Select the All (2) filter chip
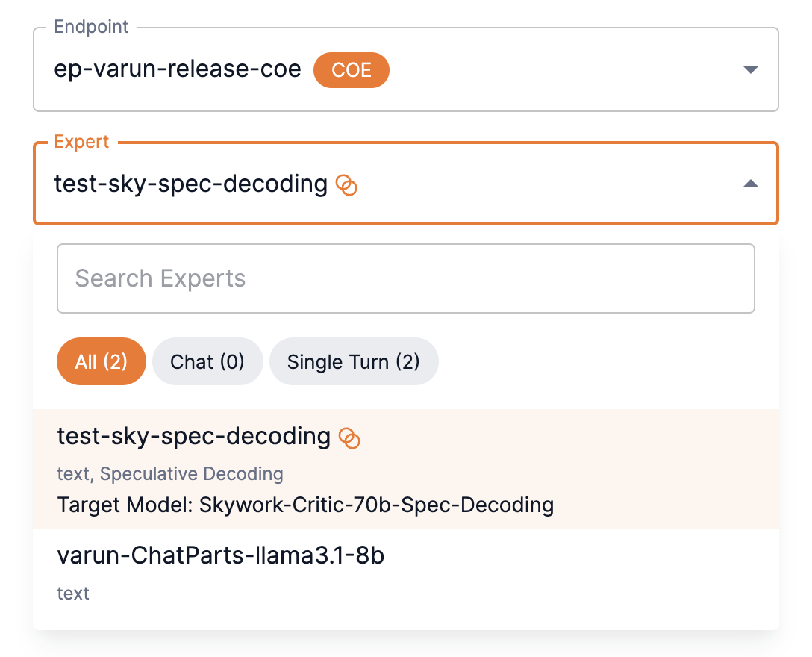Screen dimensions: 812x657 tap(101, 362)
